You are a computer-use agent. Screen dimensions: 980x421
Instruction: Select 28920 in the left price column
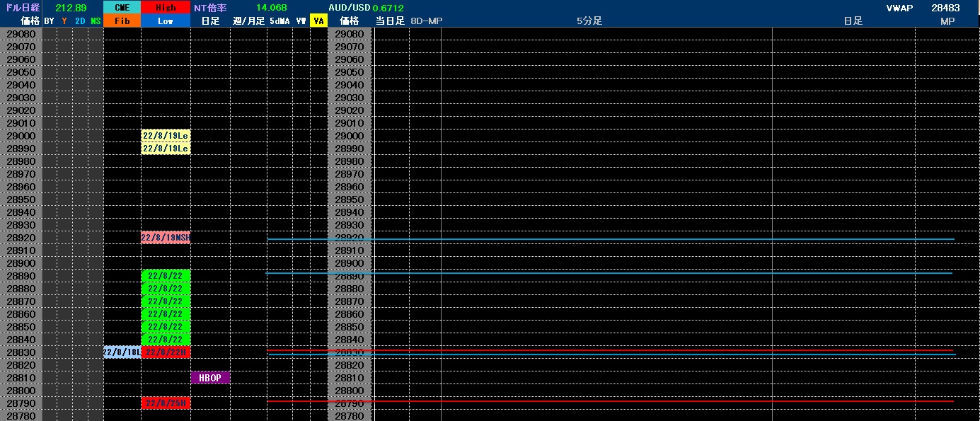pyautogui.click(x=21, y=238)
